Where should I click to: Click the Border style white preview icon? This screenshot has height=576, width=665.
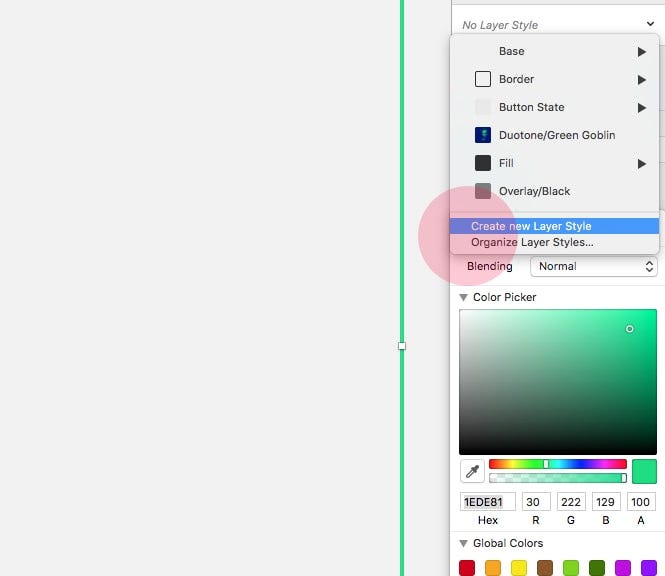[483, 79]
